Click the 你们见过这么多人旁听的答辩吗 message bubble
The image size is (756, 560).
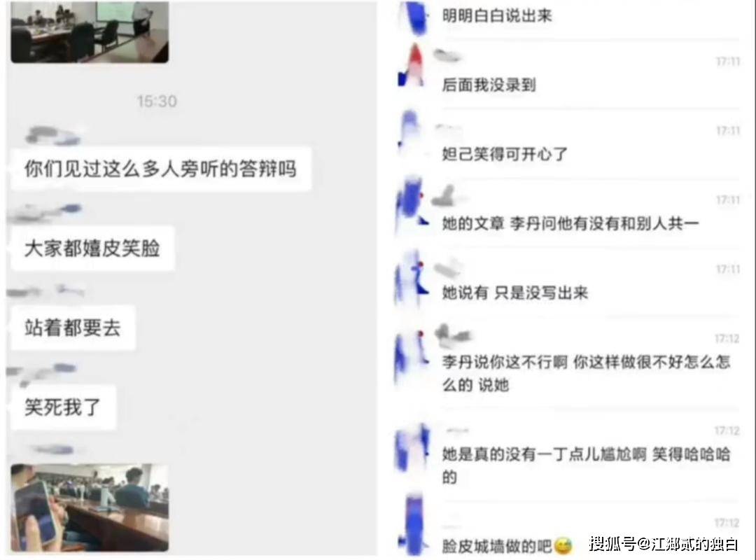coord(160,169)
